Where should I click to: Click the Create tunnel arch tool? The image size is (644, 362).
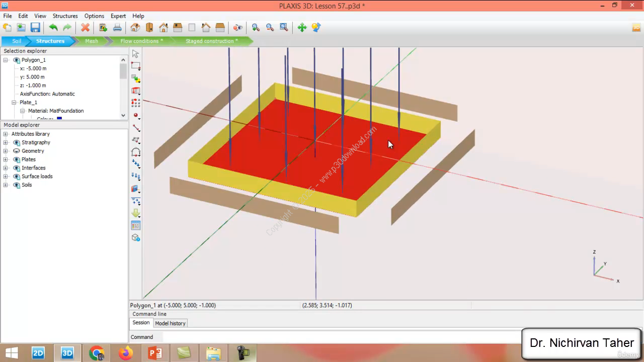tap(135, 152)
